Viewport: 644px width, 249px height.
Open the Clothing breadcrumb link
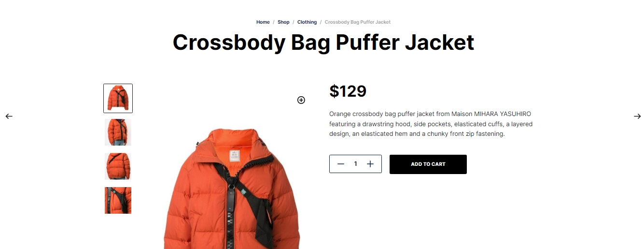point(307,22)
